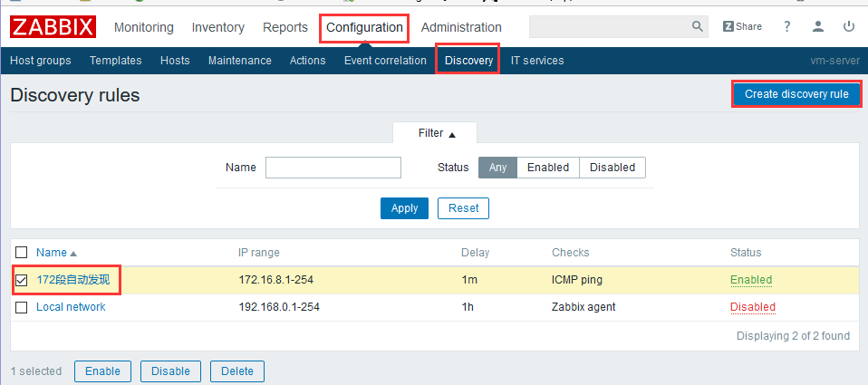The height and width of the screenshot is (385, 868).
Task: Go to Actions submenu
Action: [308, 61]
